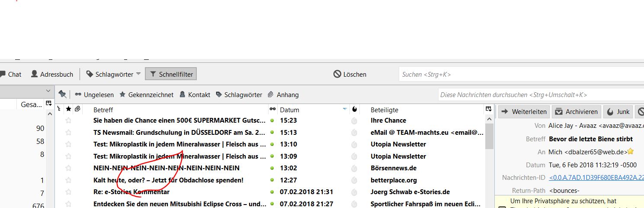The image size is (644, 208).
Task: Toggle the Anhang quick filter
Action: tap(283, 94)
